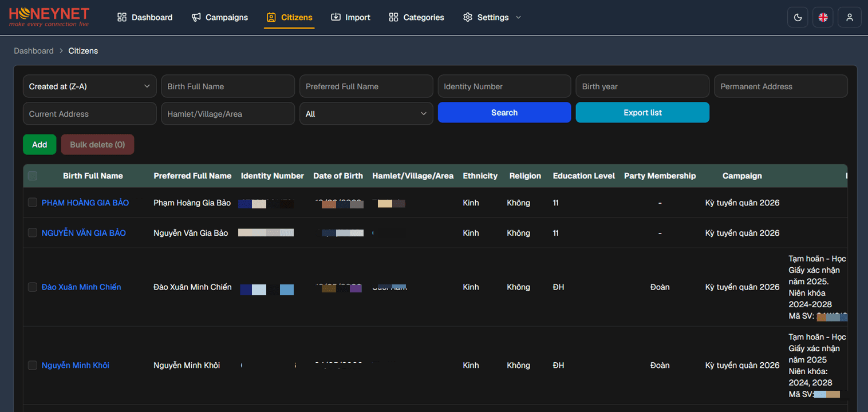Expand the All filter dropdown
Screen dimensions: 868x412
366,114
